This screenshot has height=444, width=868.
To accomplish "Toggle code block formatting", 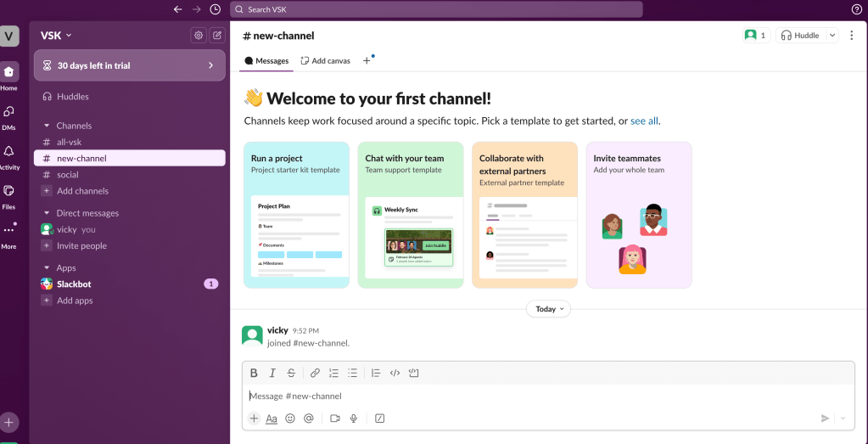I will pyautogui.click(x=414, y=373).
